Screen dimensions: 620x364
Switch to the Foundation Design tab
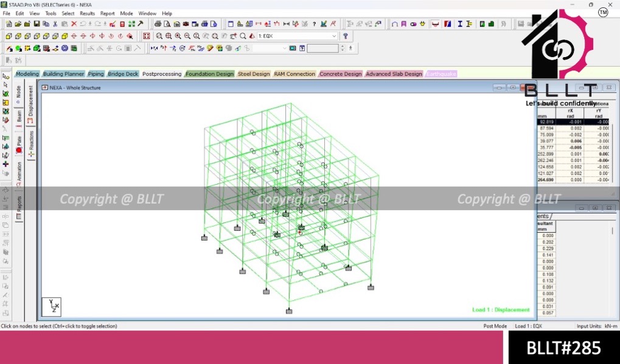(209, 74)
